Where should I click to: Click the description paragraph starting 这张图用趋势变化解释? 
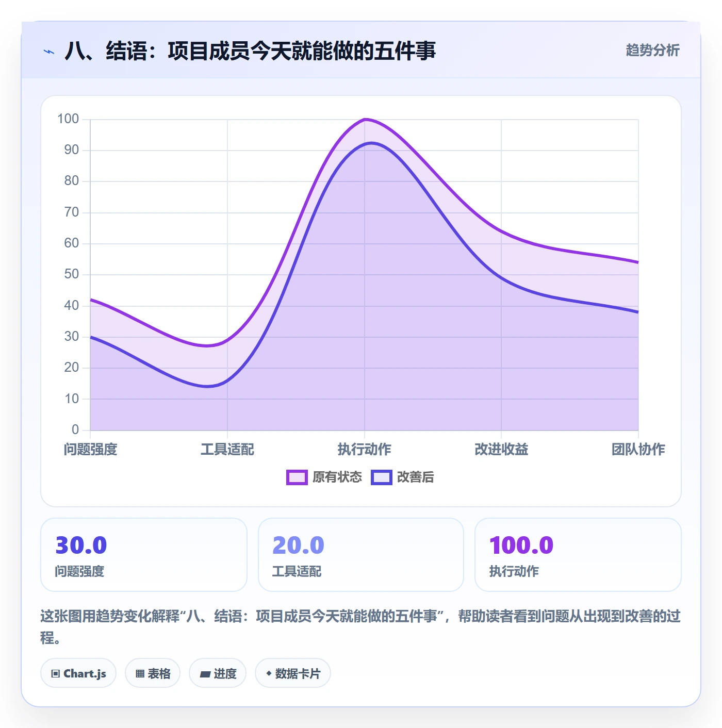pyautogui.click(x=360, y=627)
